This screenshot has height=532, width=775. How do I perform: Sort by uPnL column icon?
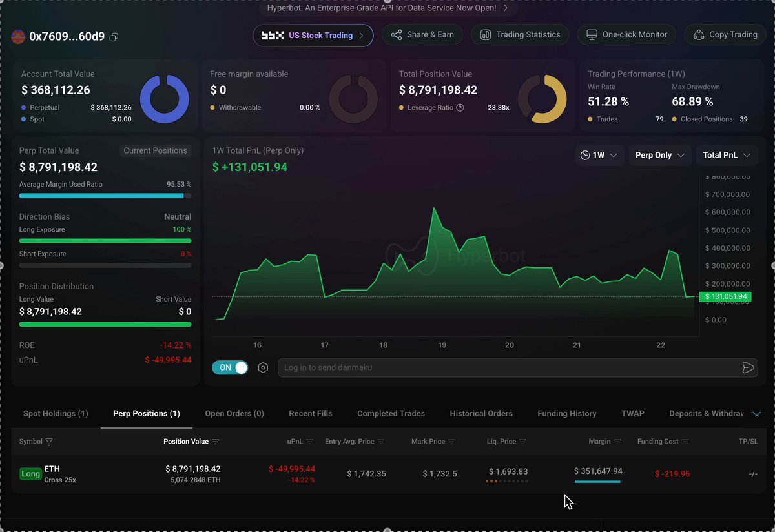pyautogui.click(x=309, y=442)
